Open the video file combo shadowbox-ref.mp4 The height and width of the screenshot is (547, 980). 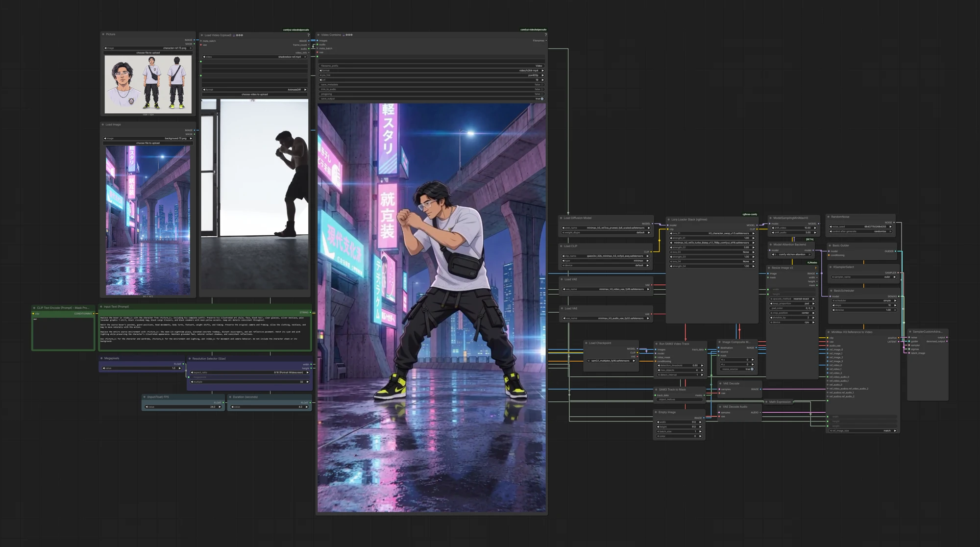[x=255, y=57]
